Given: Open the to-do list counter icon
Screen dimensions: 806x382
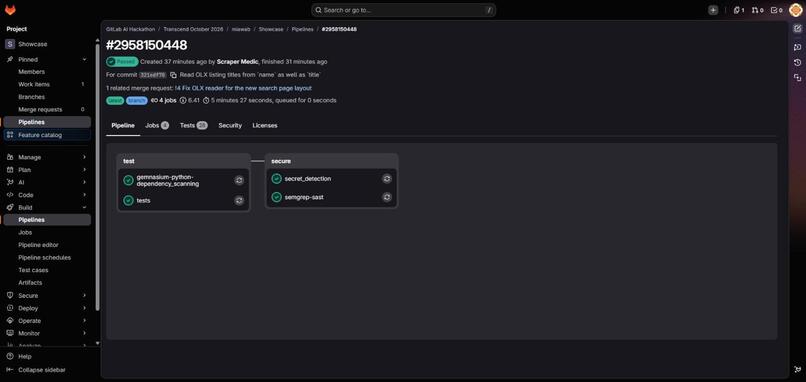Looking at the screenshot, I should (776, 10).
